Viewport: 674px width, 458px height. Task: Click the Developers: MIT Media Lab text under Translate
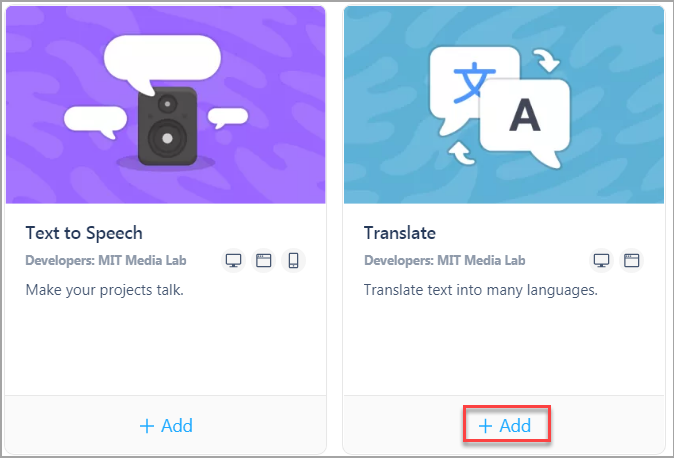click(x=445, y=261)
